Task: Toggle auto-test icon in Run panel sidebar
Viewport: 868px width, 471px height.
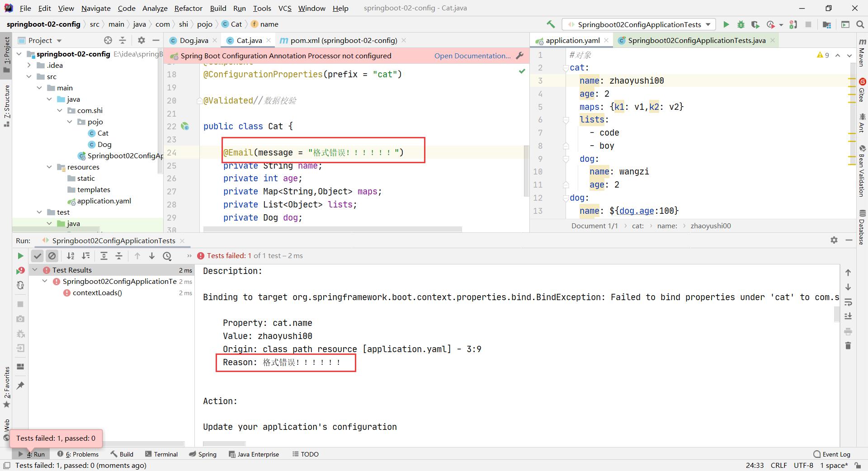Action: coord(20,285)
